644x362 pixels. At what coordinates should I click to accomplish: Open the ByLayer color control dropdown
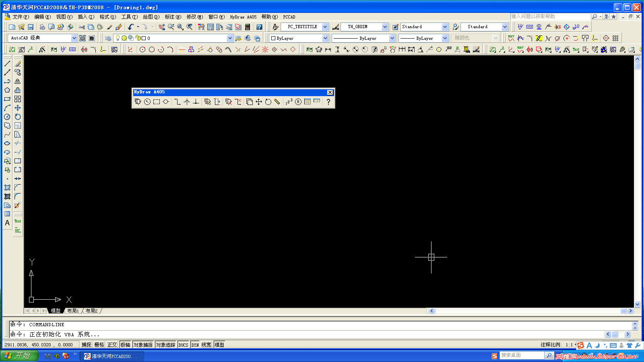click(325, 38)
